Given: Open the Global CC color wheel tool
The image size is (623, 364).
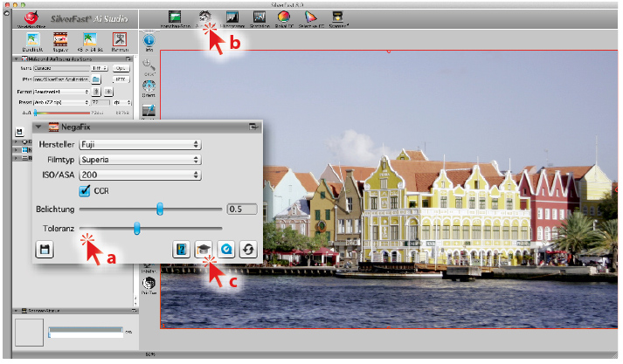Looking at the screenshot, I should click(284, 16).
